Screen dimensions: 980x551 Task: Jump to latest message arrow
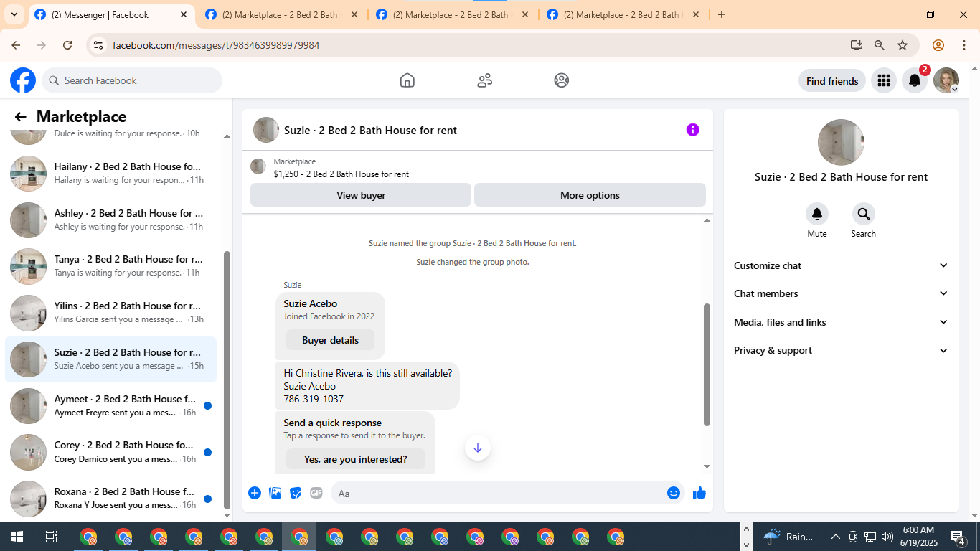pyautogui.click(x=478, y=448)
